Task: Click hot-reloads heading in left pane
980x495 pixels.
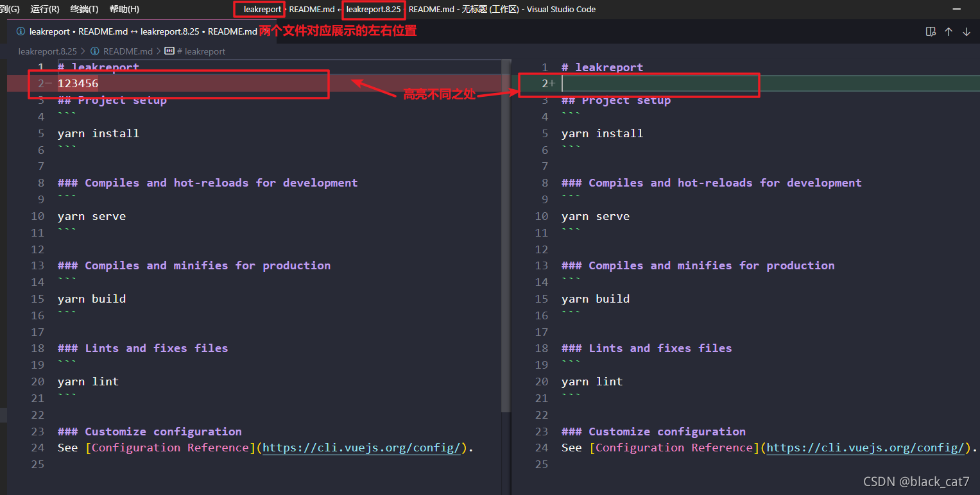Action: (x=208, y=183)
